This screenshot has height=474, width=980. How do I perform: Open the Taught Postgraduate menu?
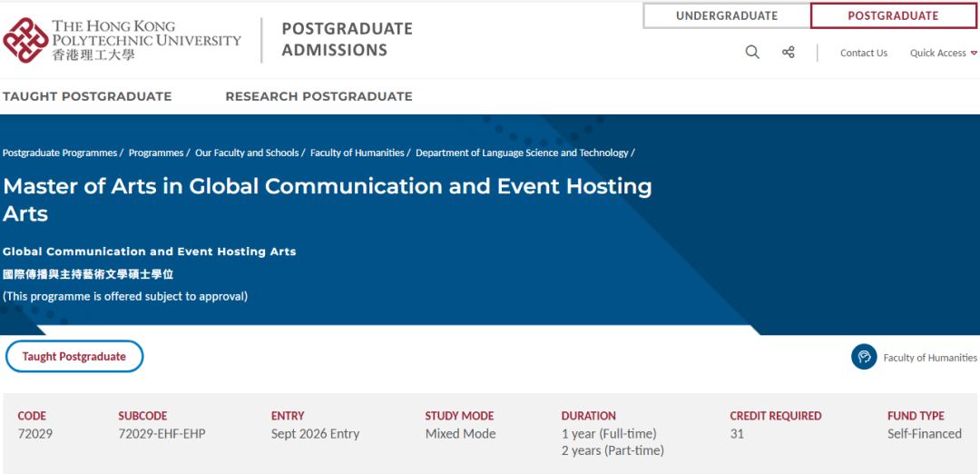pyautogui.click(x=87, y=96)
